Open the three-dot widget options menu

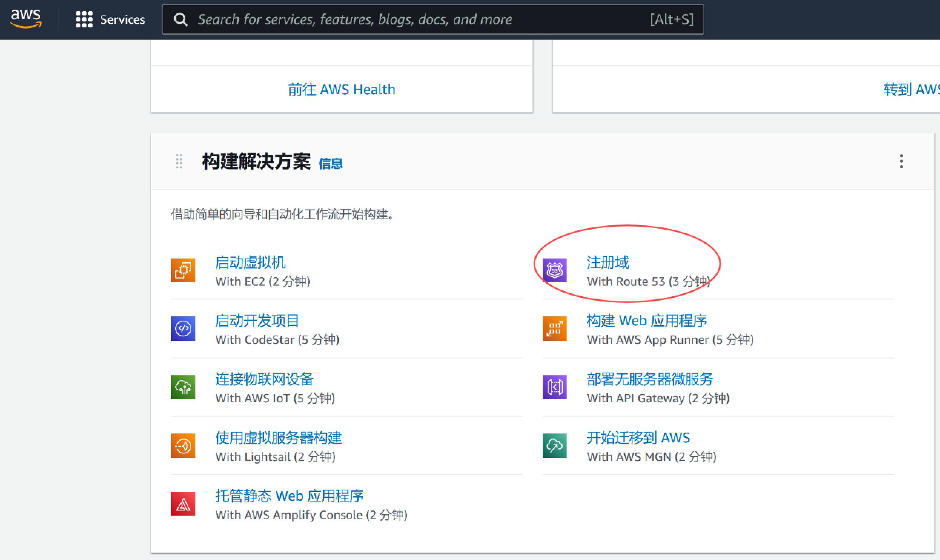click(x=901, y=161)
